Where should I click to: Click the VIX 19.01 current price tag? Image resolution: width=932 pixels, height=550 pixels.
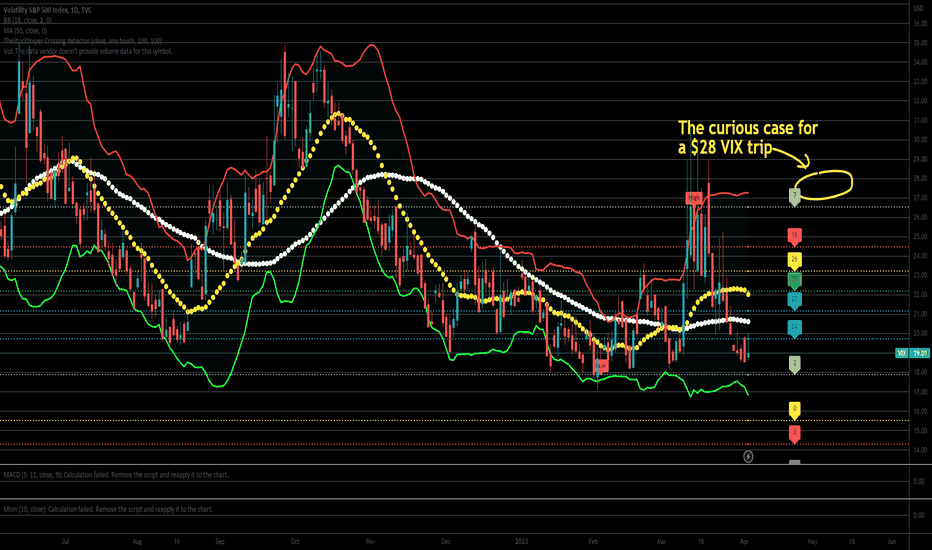[912, 353]
